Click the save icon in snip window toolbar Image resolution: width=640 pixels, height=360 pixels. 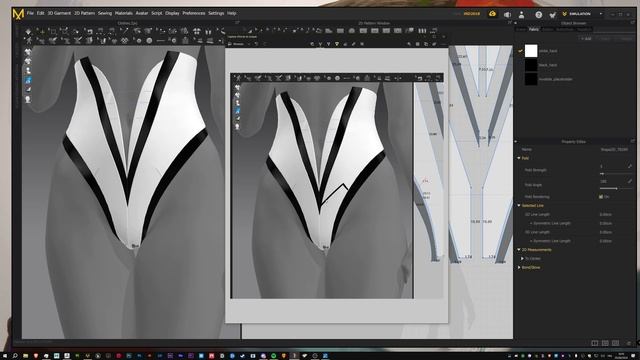(418, 44)
